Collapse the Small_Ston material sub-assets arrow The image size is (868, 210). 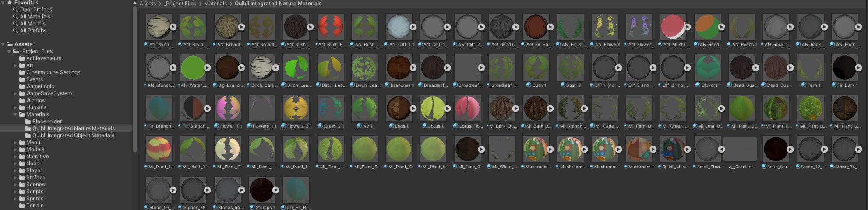pyautogui.click(x=721, y=149)
